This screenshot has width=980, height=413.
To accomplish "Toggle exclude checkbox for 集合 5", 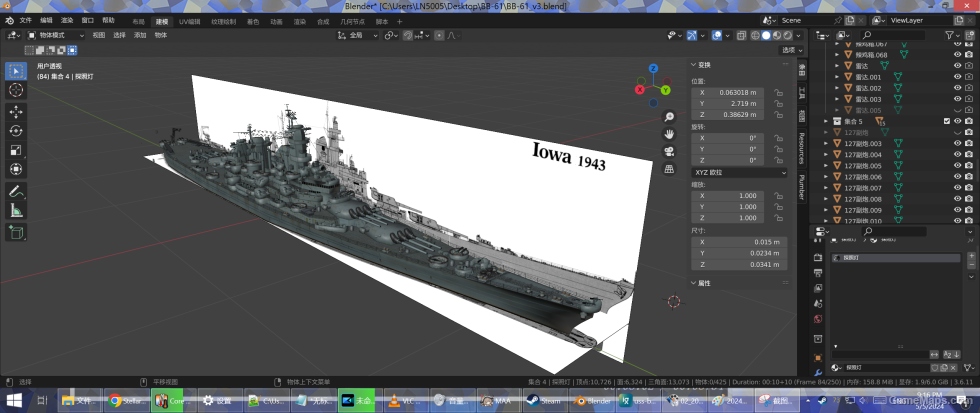I will tap(946, 121).
